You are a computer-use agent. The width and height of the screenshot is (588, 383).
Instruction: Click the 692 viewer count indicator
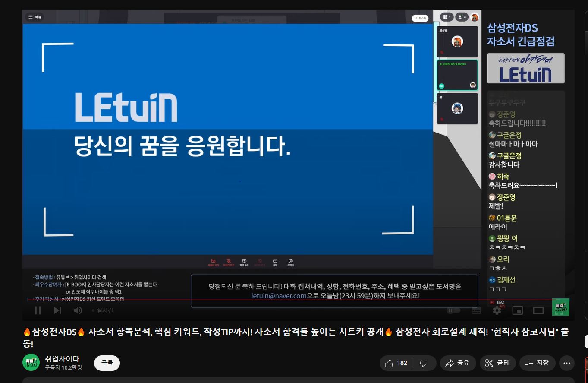click(x=497, y=302)
